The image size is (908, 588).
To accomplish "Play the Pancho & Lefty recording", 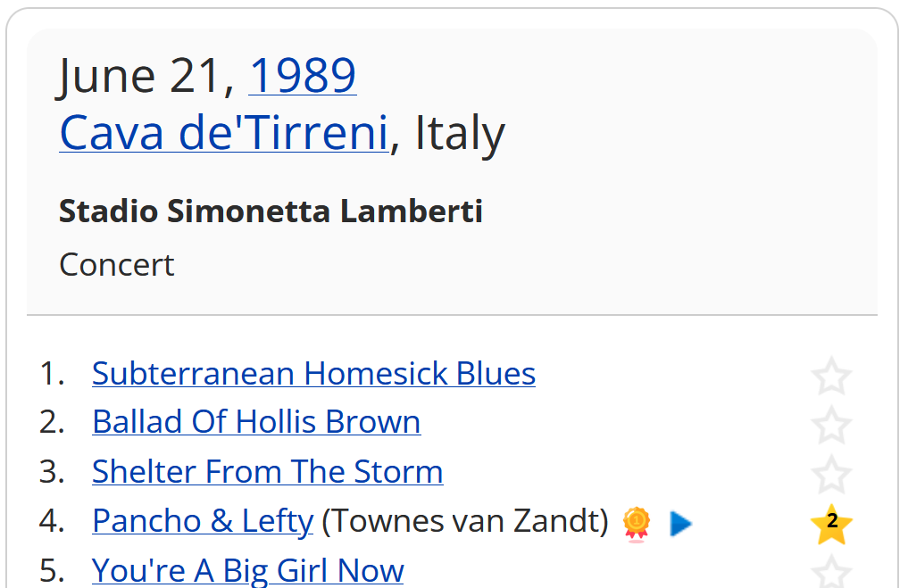I will tap(680, 524).
